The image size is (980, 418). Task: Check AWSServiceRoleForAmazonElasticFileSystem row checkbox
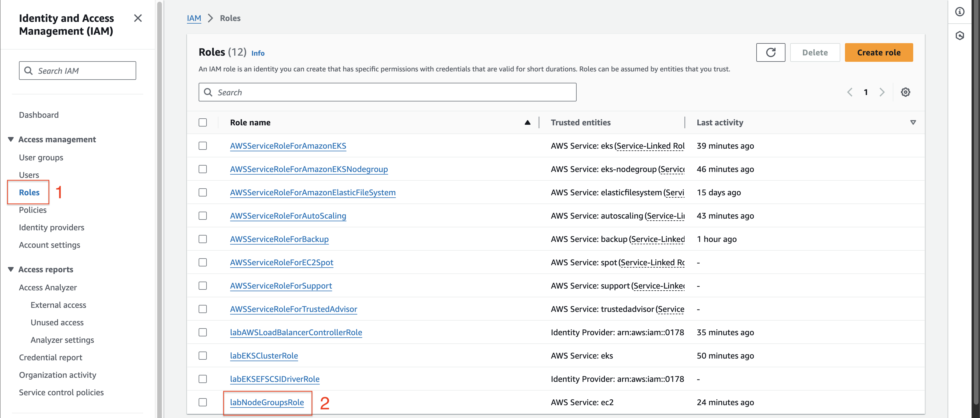pyautogui.click(x=203, y=192)
